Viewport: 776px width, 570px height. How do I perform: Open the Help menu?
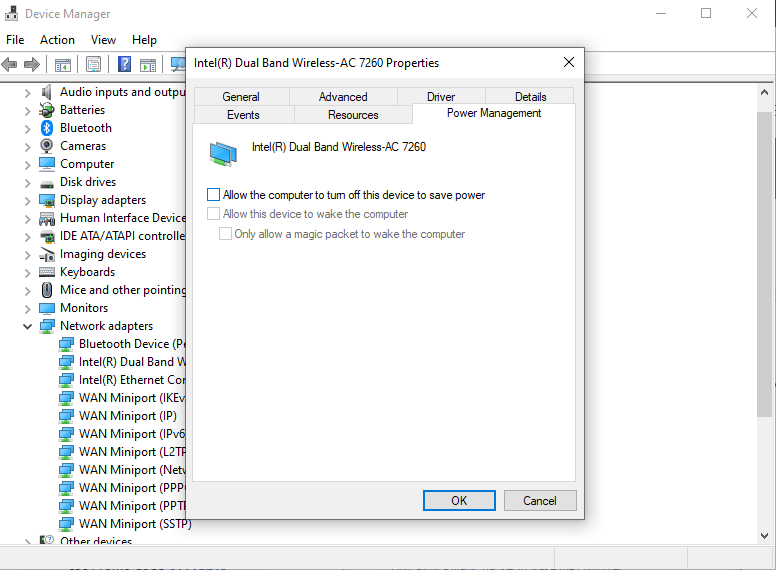[144, 40]
